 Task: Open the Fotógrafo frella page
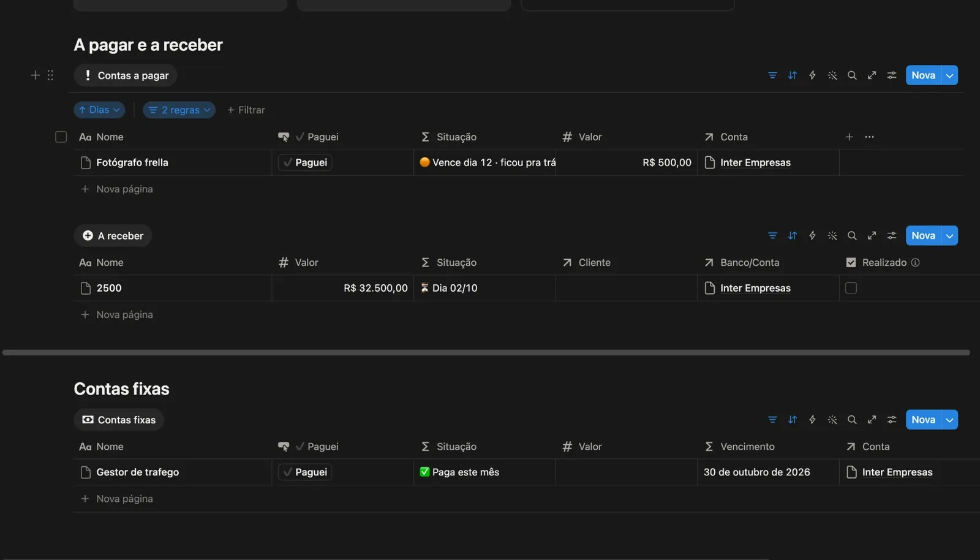click(132, 162)
